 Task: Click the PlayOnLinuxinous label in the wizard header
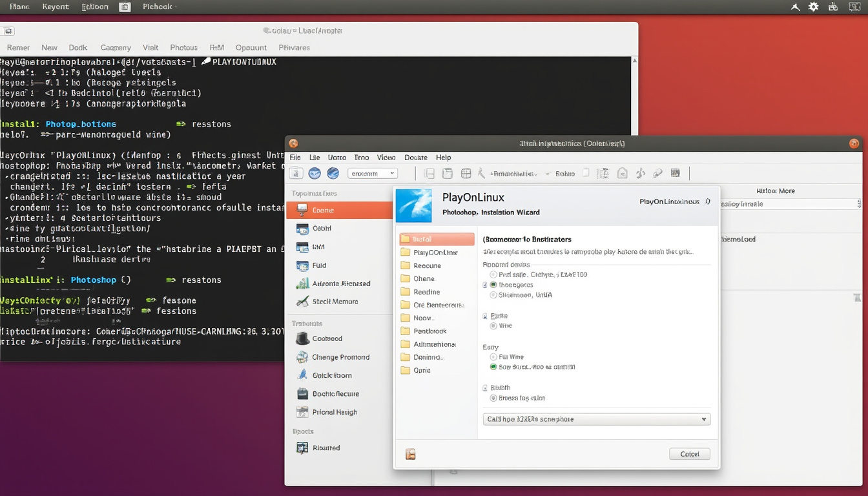tap(670, 201)
